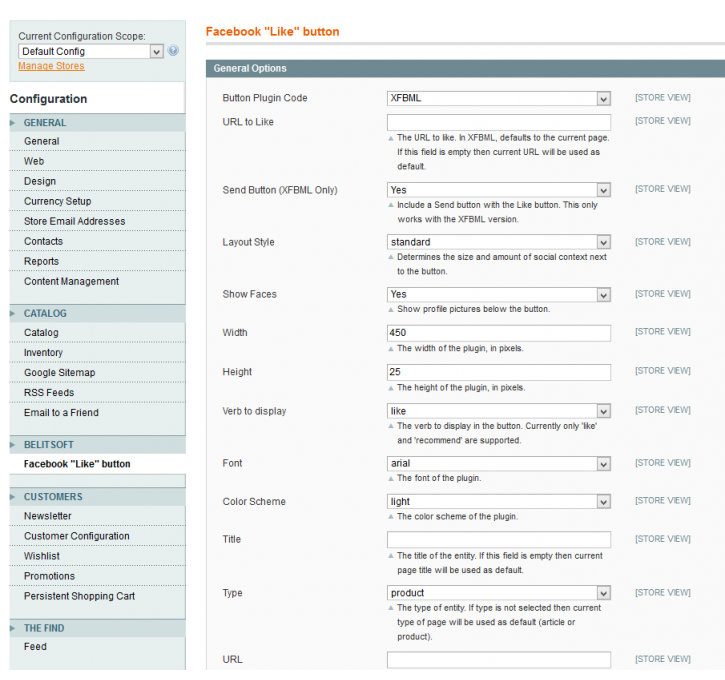Collapse the BELITSOFT section header
Screen dimensions: 725x680
(x=97, y=445)
